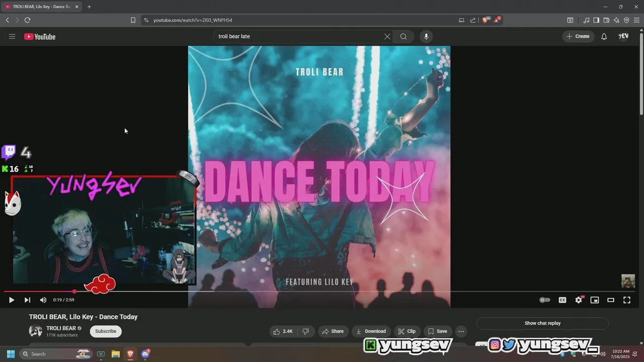Open more actions ellipsis menu
This screenshot has width=644, height=362.
point(461,331)
